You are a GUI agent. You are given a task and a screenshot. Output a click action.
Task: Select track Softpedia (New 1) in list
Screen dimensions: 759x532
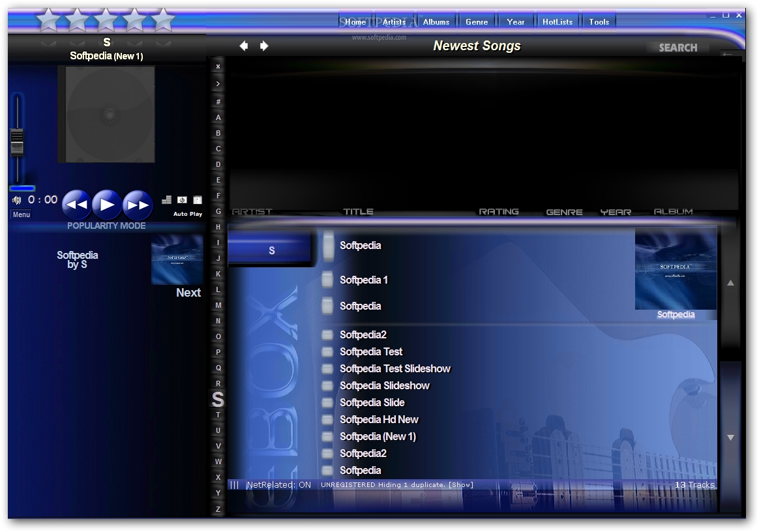(x=378, y=437)
